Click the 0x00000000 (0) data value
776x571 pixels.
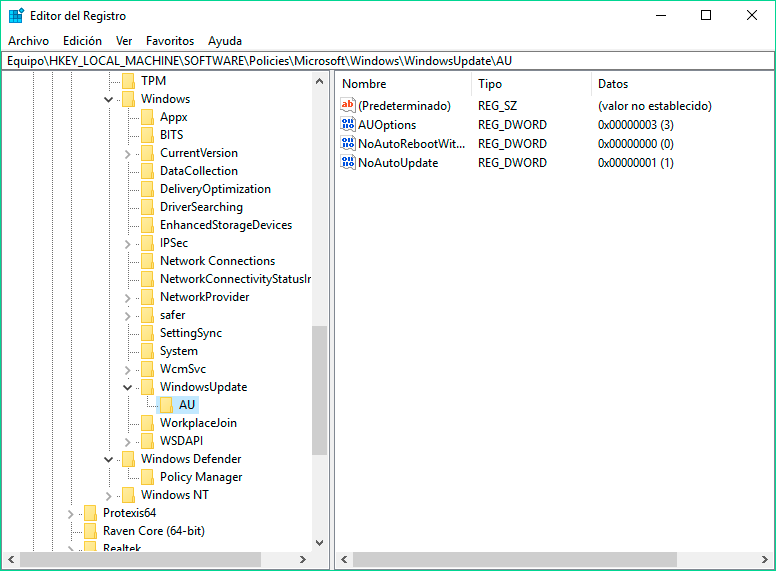tap(635, 144)
